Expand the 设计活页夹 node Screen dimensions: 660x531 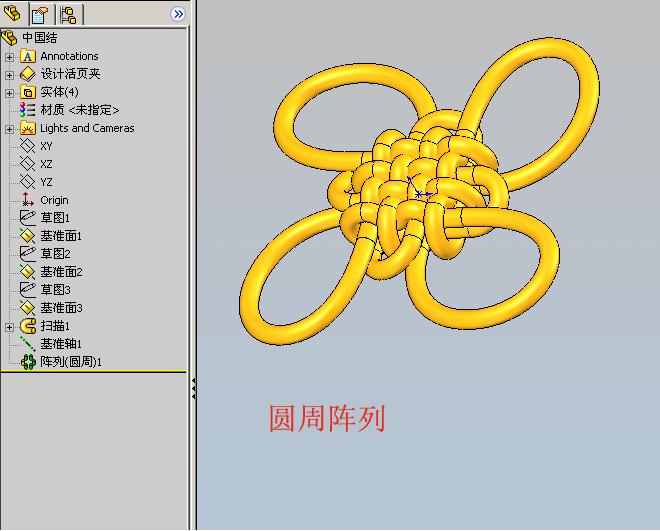coord(9,75)
